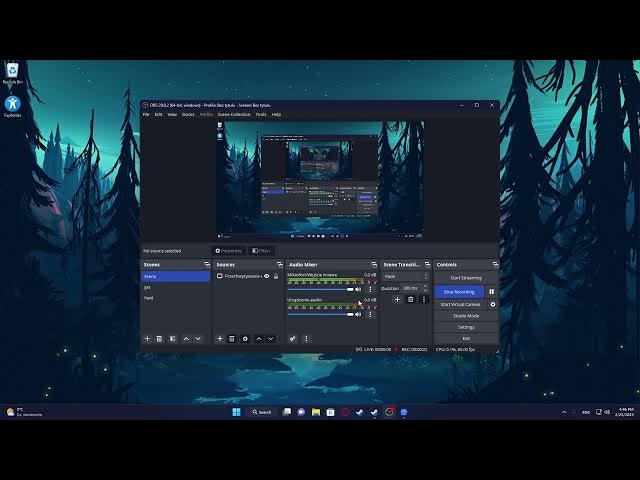This screenshot has width=640, height=480.
Task: Show hidden system tray icons chevron
Action: 564,412
